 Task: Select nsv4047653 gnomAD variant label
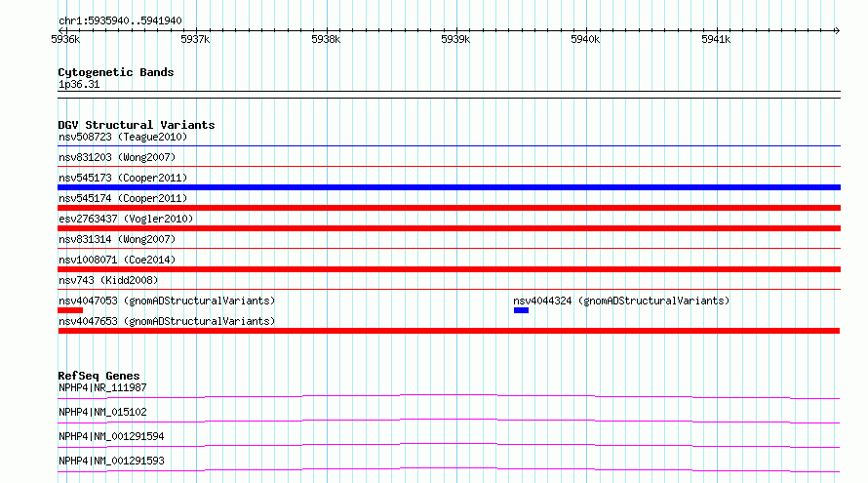click(x=167, y=321)
